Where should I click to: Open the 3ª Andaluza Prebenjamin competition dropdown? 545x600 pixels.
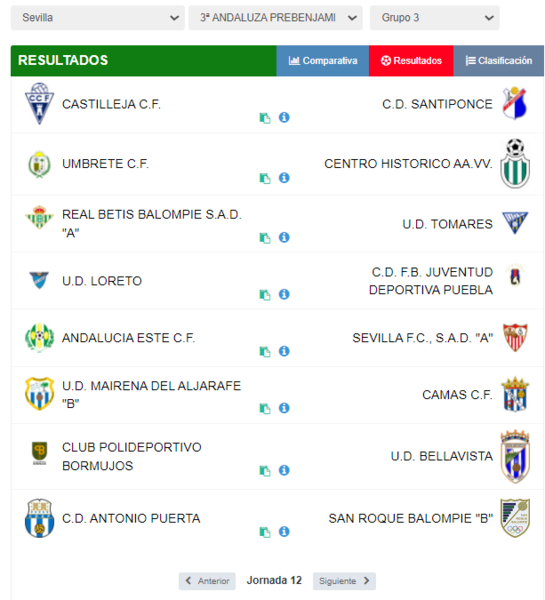(x=276, y=18)
